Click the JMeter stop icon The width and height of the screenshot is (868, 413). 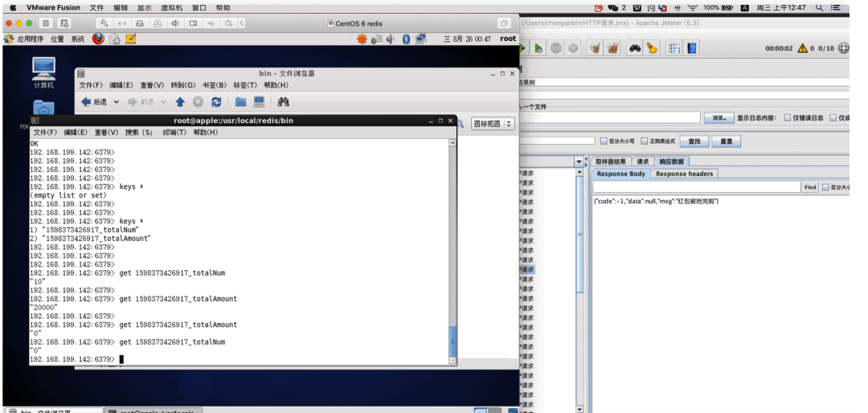pyautogui.click(x=556, y=48)
